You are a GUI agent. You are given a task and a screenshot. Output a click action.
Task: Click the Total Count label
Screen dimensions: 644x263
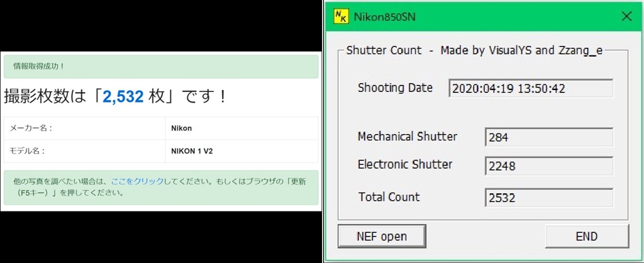coord(389,197)
